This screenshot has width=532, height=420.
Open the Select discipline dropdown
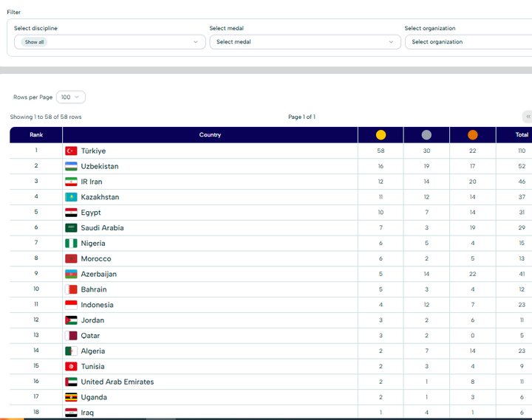tap(109, 42)
